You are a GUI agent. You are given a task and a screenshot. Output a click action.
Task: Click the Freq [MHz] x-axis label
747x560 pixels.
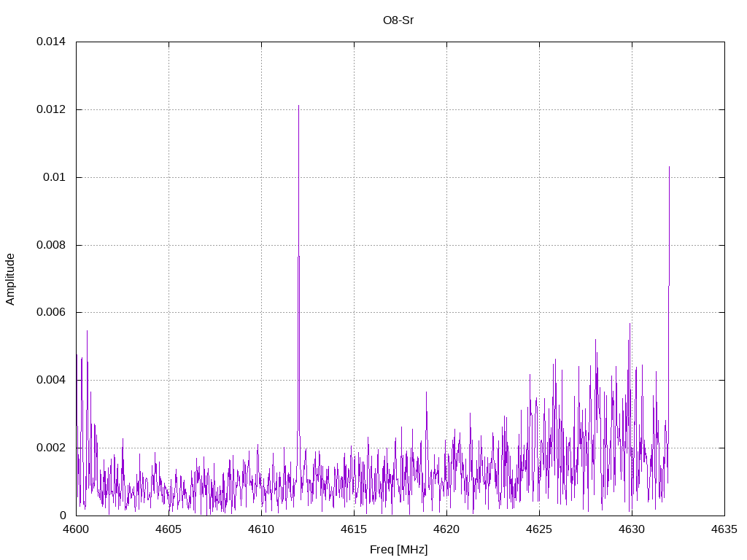tap(398, 550)
